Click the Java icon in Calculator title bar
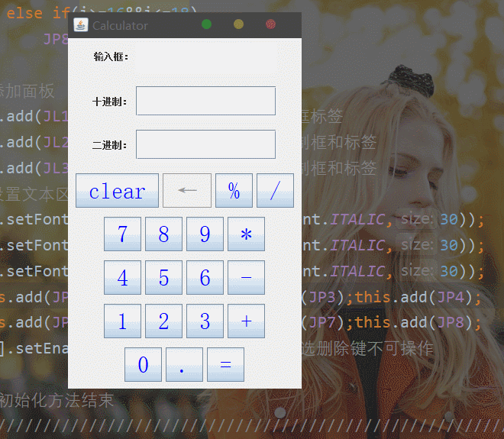Viewport: 504px width, 439px height. coord(81,24)
